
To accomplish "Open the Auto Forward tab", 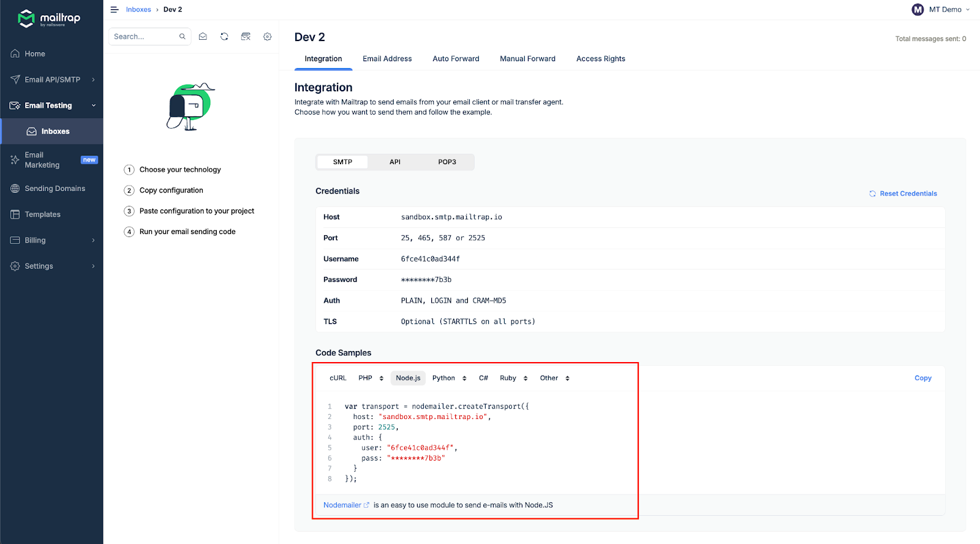I will click(x=456, y=59).
